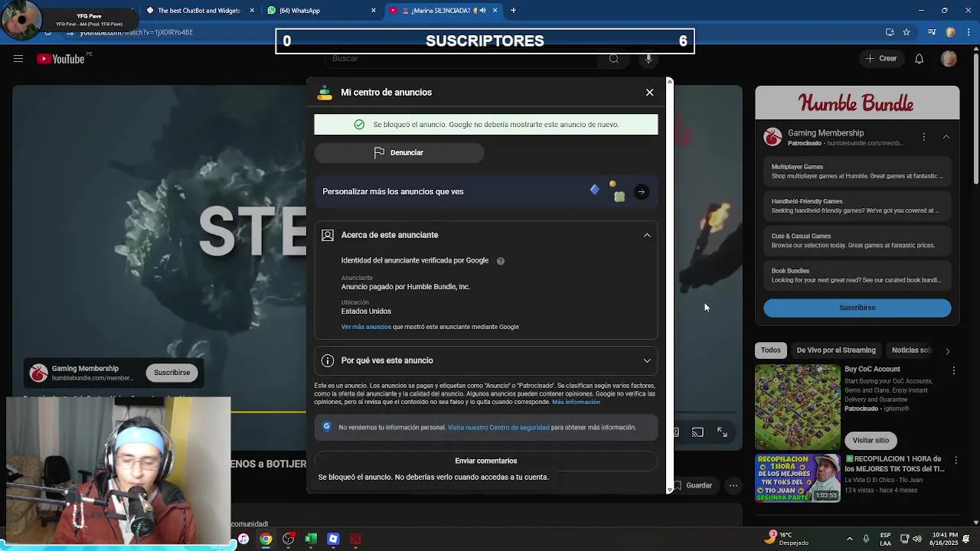Open the Multiplayer Games ad link
The image size is (980, 551).
tap(857, 171)
